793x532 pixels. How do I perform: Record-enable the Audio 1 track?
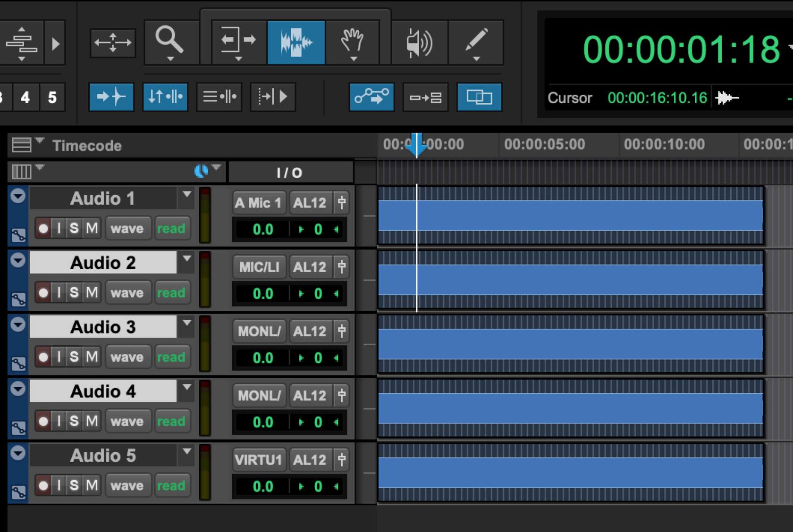click(43, 229)
